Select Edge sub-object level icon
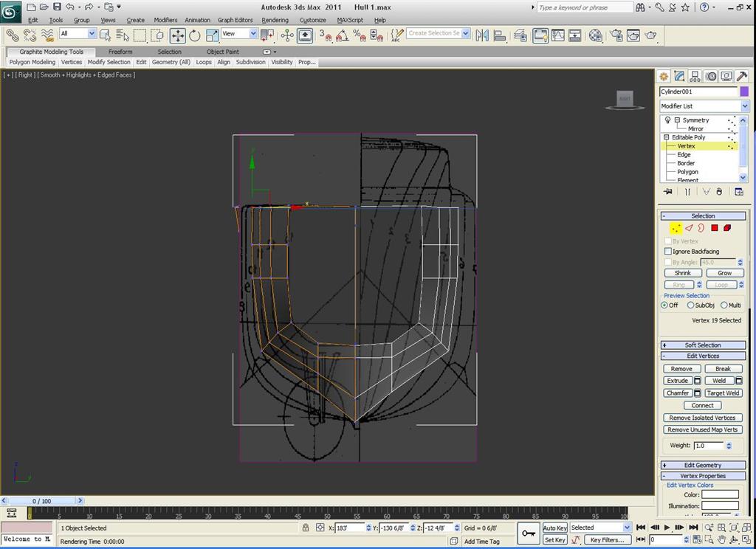The image size is (756, 549). tap(689, 228)
